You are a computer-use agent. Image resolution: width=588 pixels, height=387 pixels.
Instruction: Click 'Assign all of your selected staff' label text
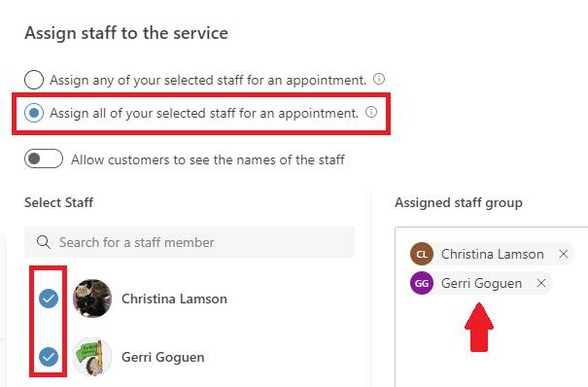(x=204, y=113)
